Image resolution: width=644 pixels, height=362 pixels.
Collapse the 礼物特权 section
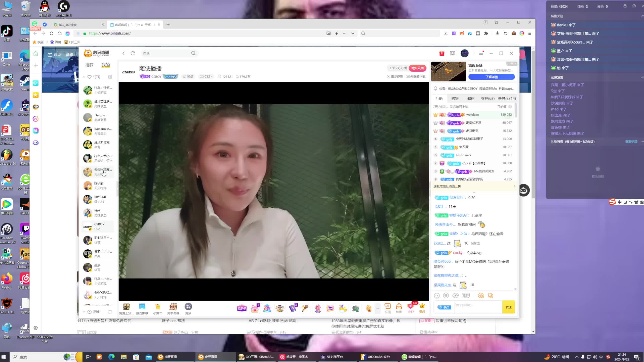pos(642,142)
